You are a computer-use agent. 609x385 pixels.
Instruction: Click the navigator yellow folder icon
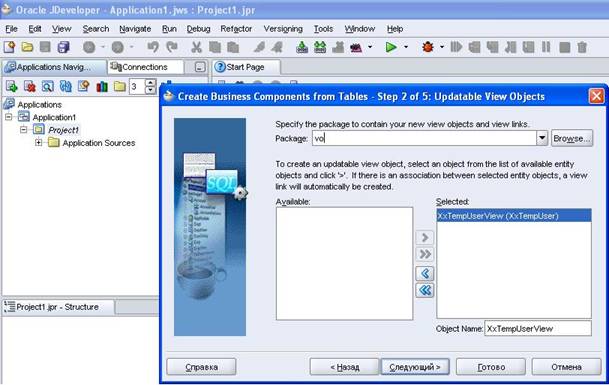pyautogui.click(x=120, y=86)
